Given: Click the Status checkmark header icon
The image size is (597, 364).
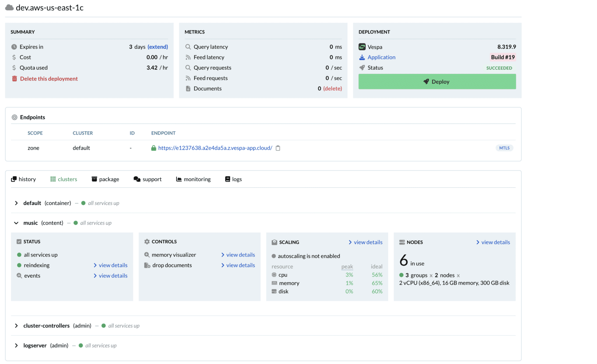Looking at the screenshot, I should click(x=19, y=242).
